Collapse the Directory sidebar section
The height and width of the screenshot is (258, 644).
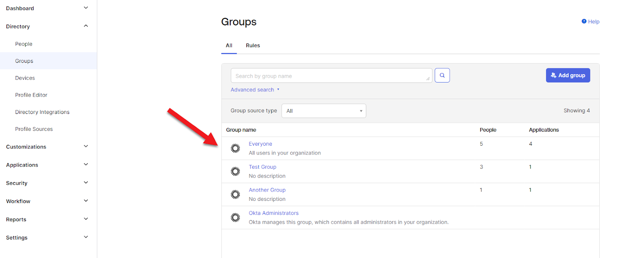[x=85, y=26]
